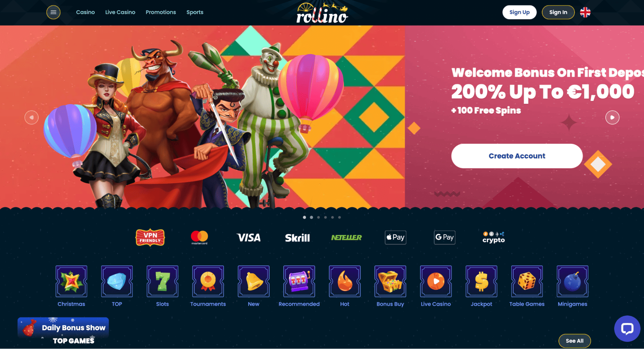Go to the previous banner slide
Viewport: 644px width, 349px height.
pos(32,117)
